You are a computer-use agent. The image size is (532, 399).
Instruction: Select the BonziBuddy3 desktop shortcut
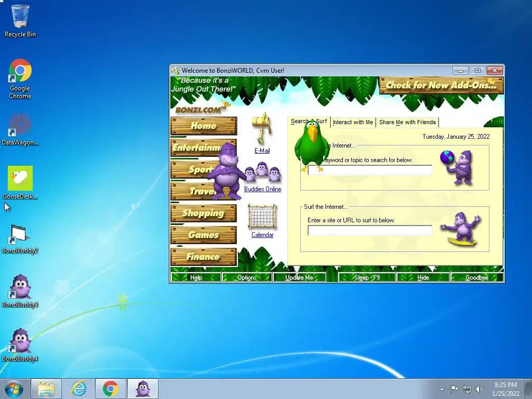pos(20,291)
